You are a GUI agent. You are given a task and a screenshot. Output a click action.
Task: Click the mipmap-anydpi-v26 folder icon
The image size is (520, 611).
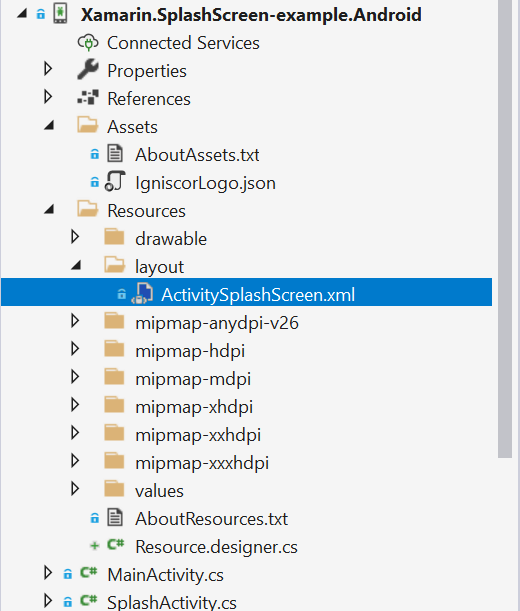(114, 321)
